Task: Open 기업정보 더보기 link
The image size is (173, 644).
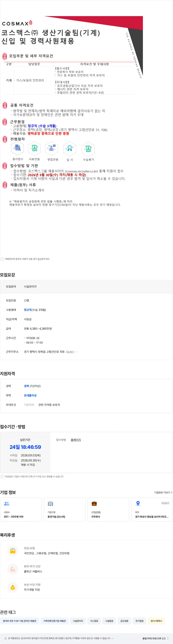Action: tap(163, 493)
